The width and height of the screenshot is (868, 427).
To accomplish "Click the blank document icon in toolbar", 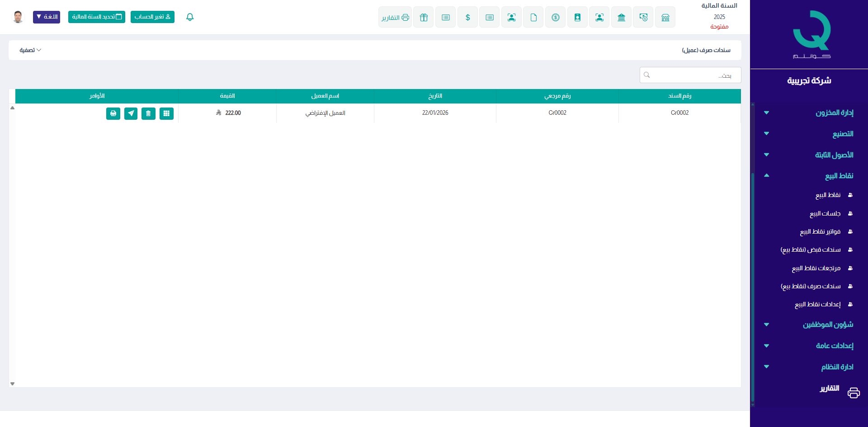I will coord(533,17).
